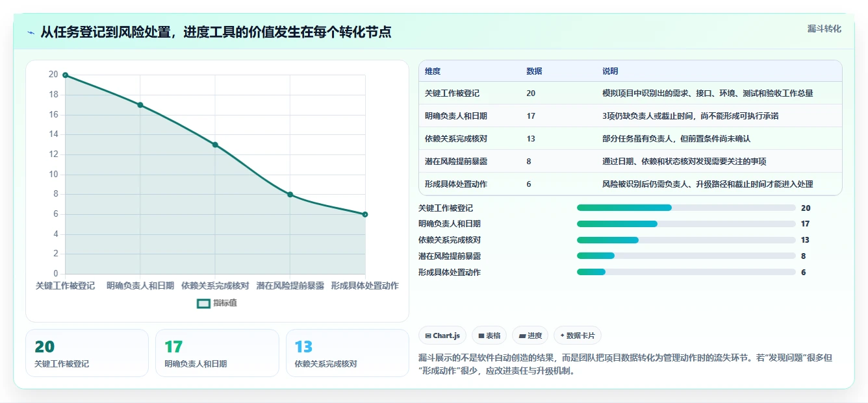Viewport: 868px width, 403px height.
Task: Click x-axis label 潜在风险提前暴露
Action: tap(290, 286)
